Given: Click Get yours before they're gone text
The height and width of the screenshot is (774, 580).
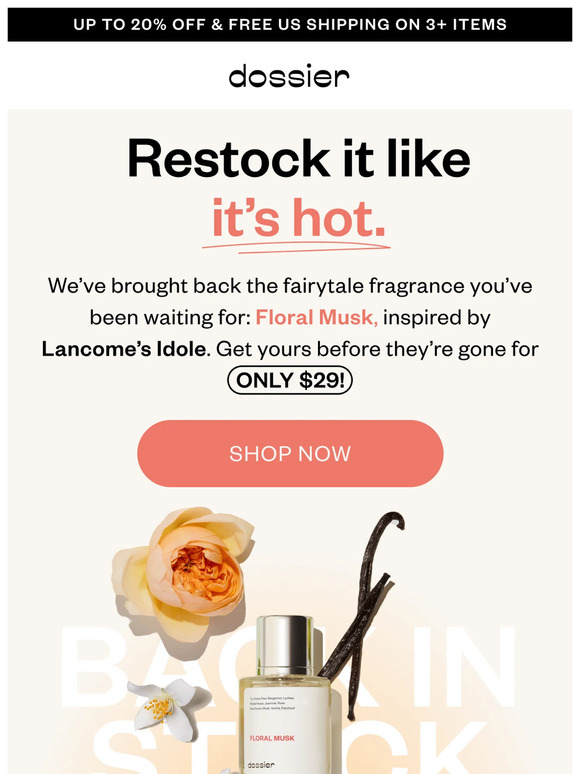Looking at the screenshot, I should click(x=377, y=349).
